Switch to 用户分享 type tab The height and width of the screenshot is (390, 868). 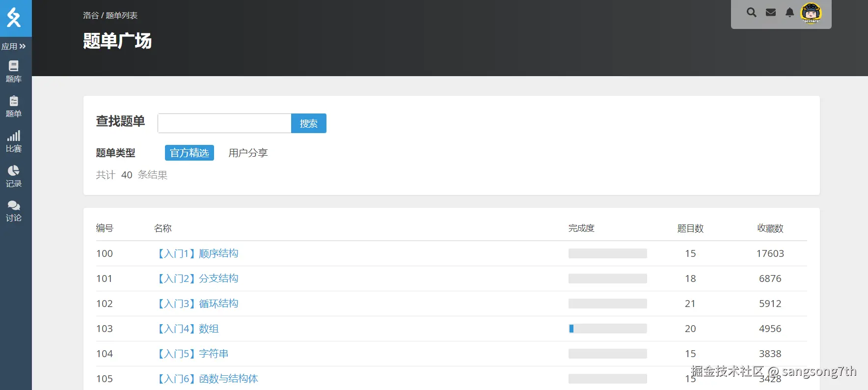[248, 153]
